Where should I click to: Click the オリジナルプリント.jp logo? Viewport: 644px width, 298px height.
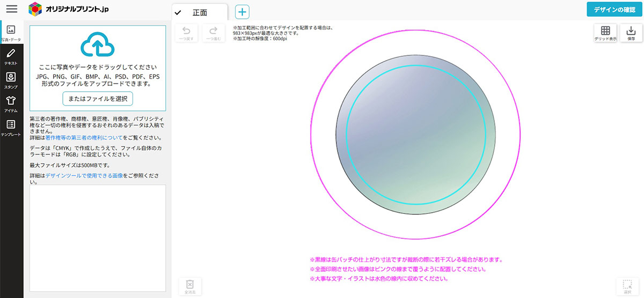69,9
